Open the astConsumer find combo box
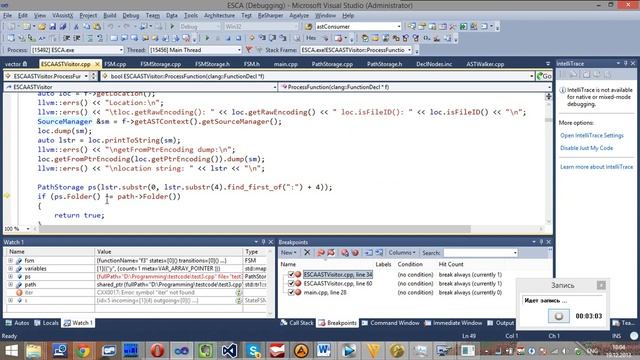The width and height of the screenshot is (640, 360). [x=358, y=27]
